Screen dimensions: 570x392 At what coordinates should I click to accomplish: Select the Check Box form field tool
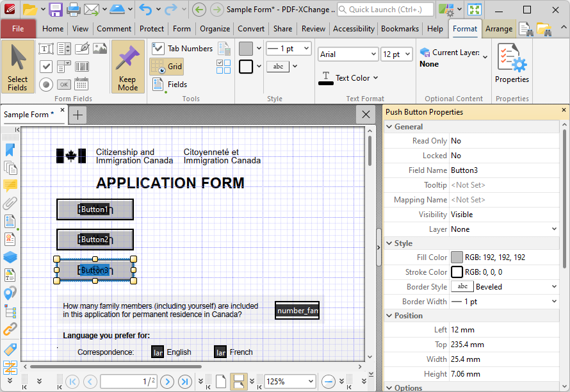tap(46, 67)
